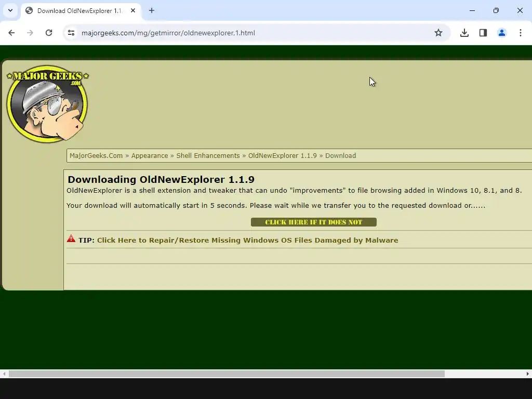This screenshot has width=532, height=399.
Task: Click the horizontal scrollbar thumb
Action: pyautogui.click(x=227, y=374)
